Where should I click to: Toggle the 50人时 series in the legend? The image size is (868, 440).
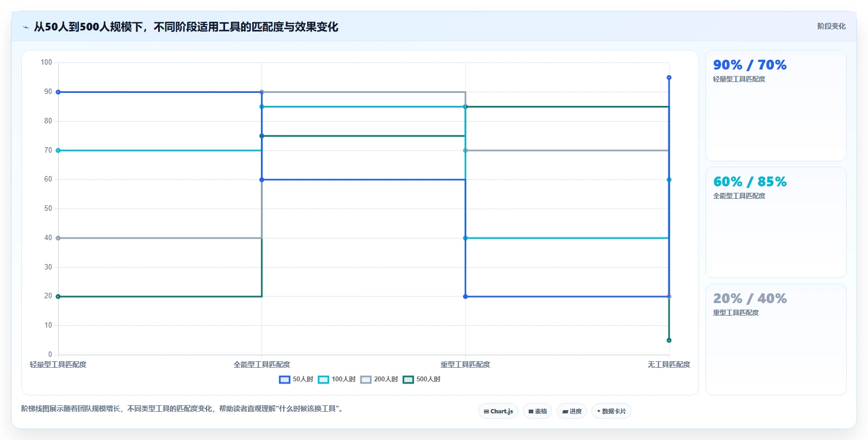point(296,379)
